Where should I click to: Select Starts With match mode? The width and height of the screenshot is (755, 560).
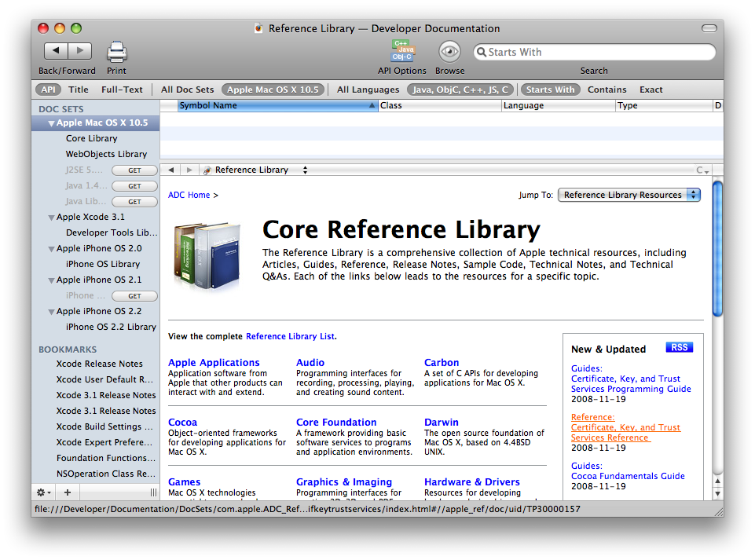click(x=550, y=90)
